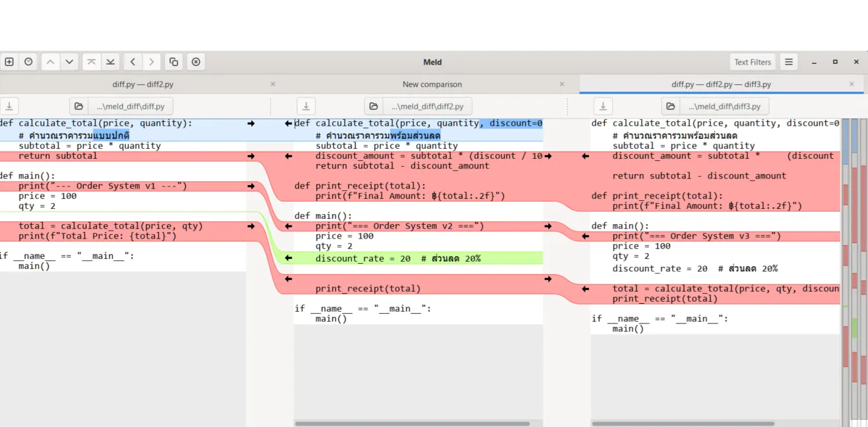Image resolution: width=868 pixels, height=427 pixels.
Task: Pull middle 'discount_rate = 20' line to the left
Action: click(x=288, y=258)
